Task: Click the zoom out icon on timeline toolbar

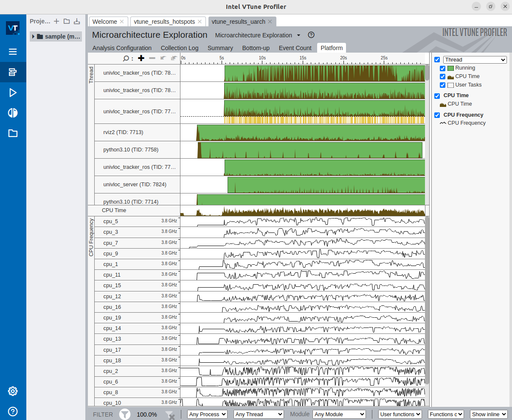Action: click(x=152, y=58)
